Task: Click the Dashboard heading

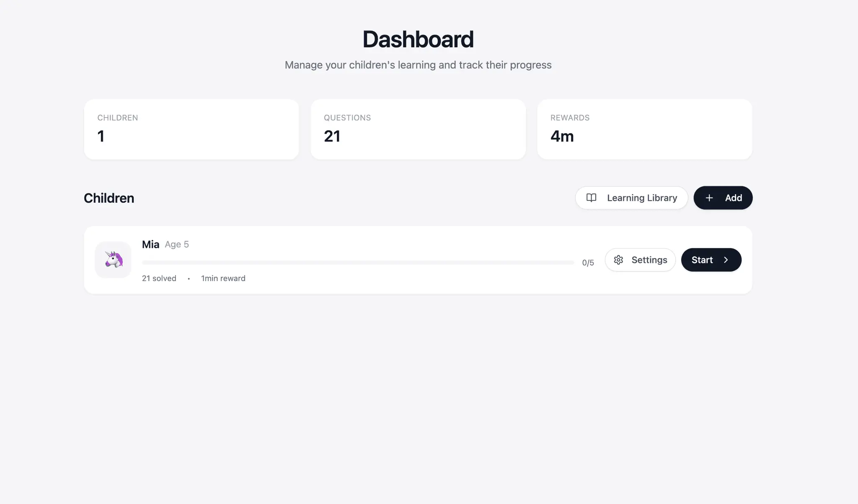Action: 418,39
